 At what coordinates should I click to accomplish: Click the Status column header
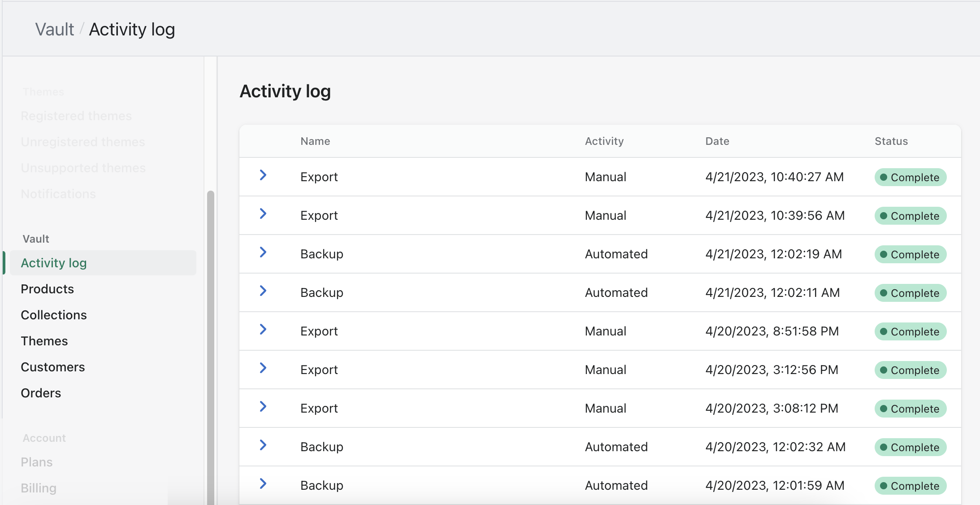tap(891, 141)
